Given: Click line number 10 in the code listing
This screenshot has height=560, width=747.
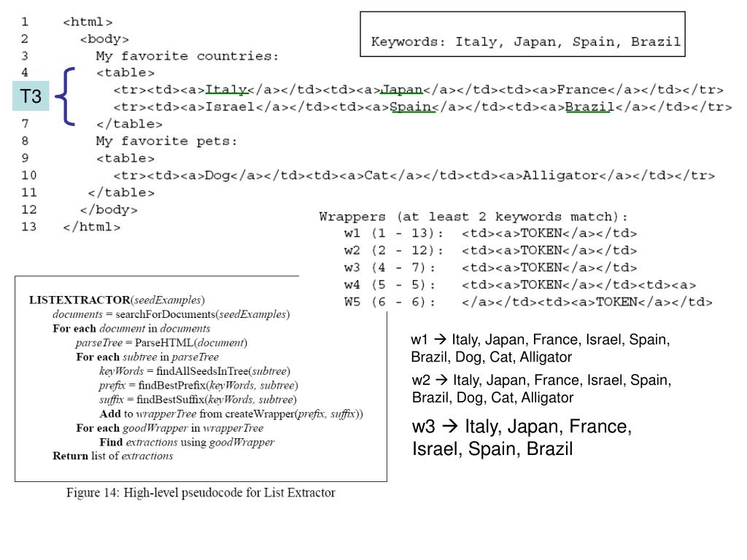Looking at the screenshot, I should pos(28,175).
